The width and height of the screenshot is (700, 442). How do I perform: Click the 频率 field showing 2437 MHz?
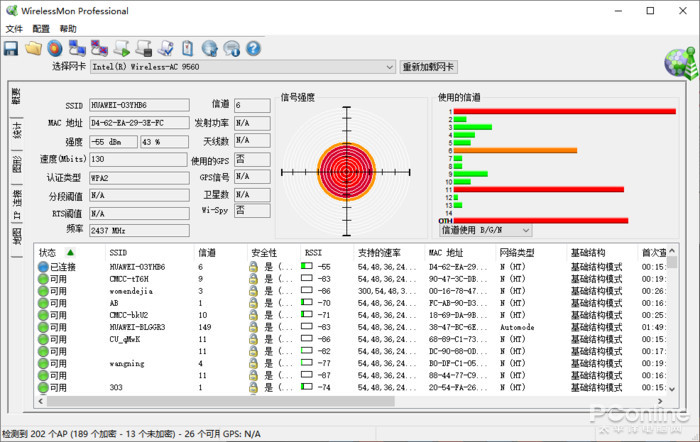[139, 230]
